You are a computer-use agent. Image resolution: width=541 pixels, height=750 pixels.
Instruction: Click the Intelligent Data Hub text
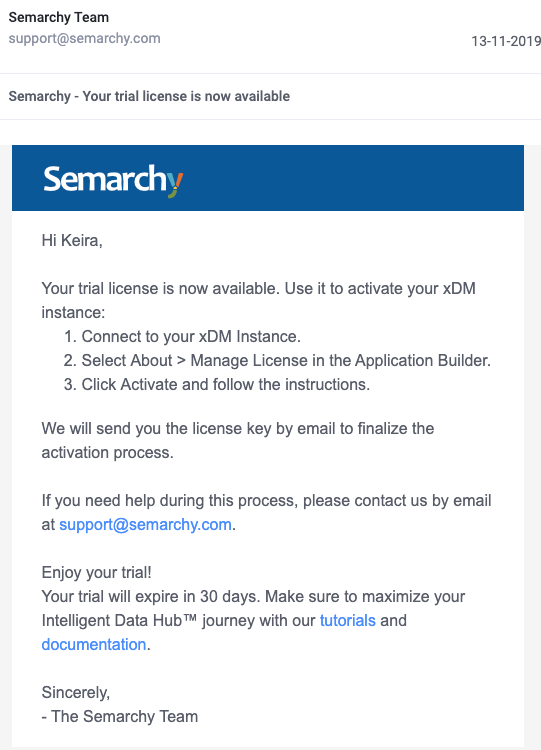coord(119,620)
